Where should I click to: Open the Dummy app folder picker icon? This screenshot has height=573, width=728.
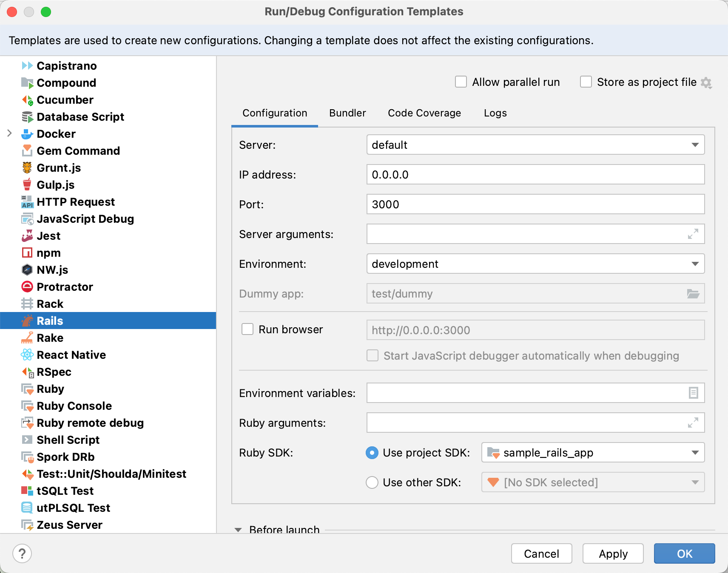(693, 293)
